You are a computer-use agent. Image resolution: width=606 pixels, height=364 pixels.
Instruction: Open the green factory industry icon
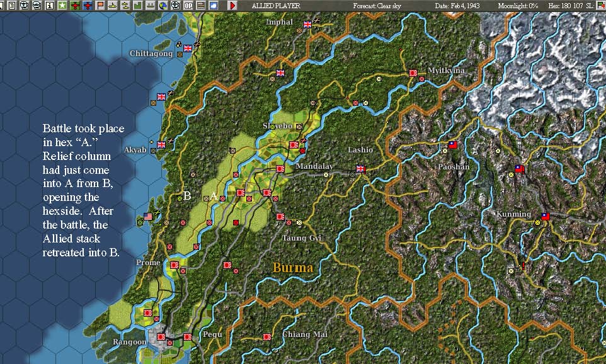(137, 6)
